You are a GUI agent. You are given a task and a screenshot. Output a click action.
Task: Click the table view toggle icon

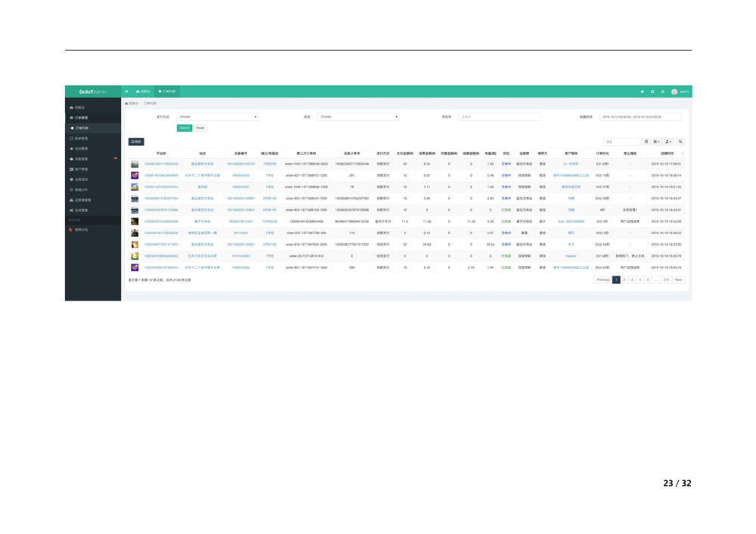pos(646,141)
